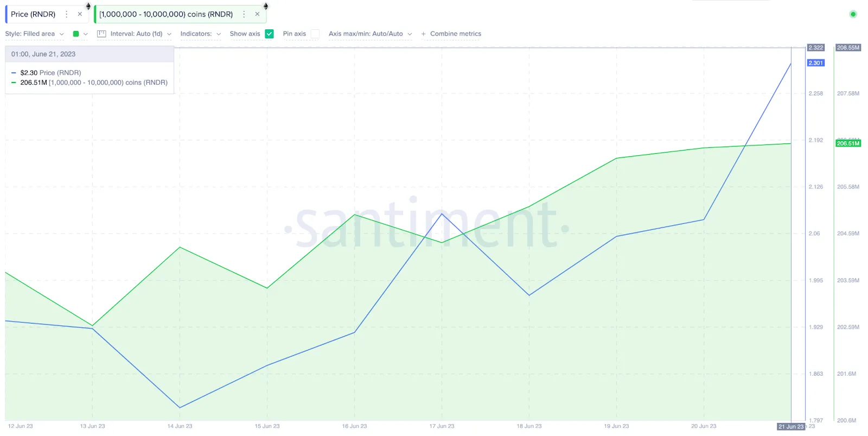This screenshot has width=868, height=436.
Task: Click the 21 Jun 23 date marker
Action: [791, 427]
